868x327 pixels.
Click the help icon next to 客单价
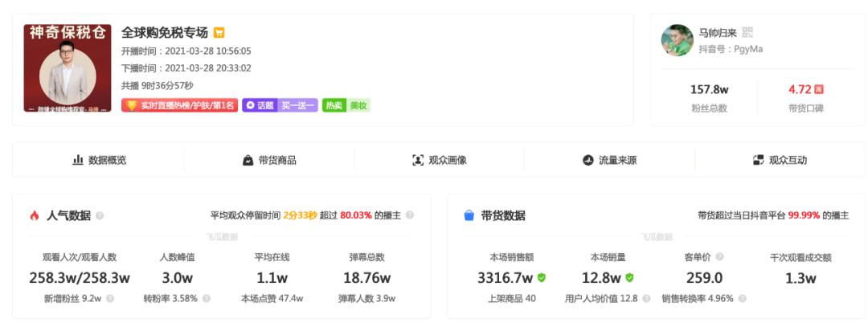(x=719, y=257)
